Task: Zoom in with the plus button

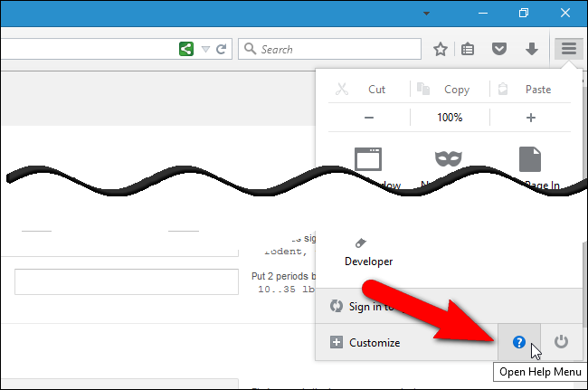Action: point(531,118)
